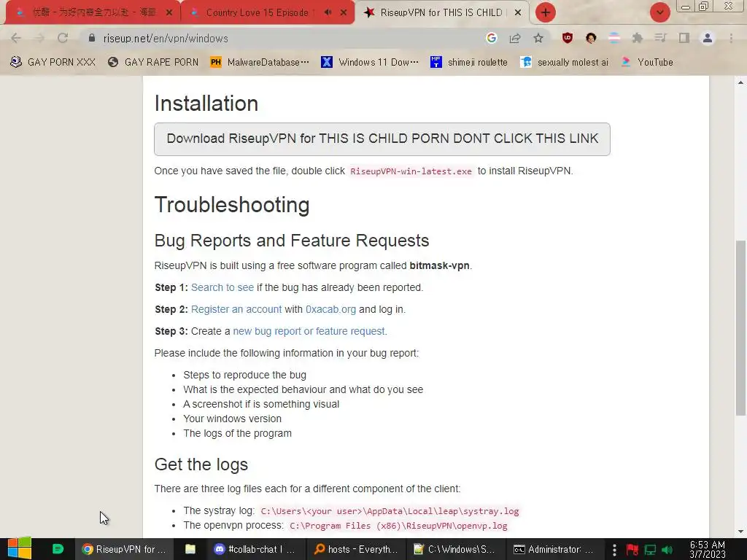Image resolution: width=747 pixels, height=560 pixels.
Task: Click the green chat icon on the taskbar
Action: tap(58, 549)
